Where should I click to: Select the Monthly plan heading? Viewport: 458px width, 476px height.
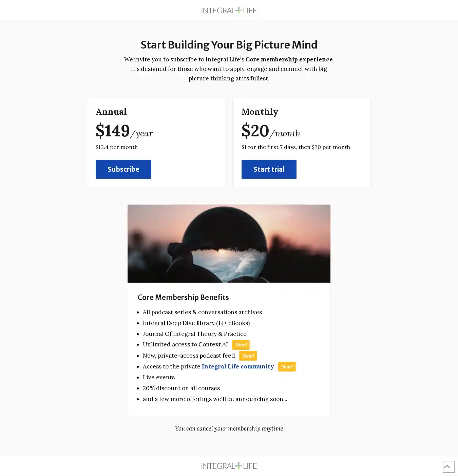pos(260,112)
